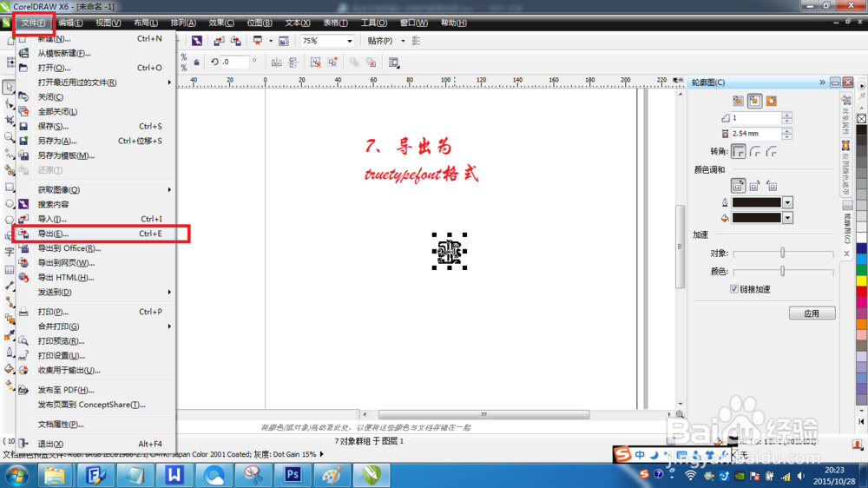Click the application launcher icon
868x488 pixels.
pyautogui.click(x=258, y=41)
